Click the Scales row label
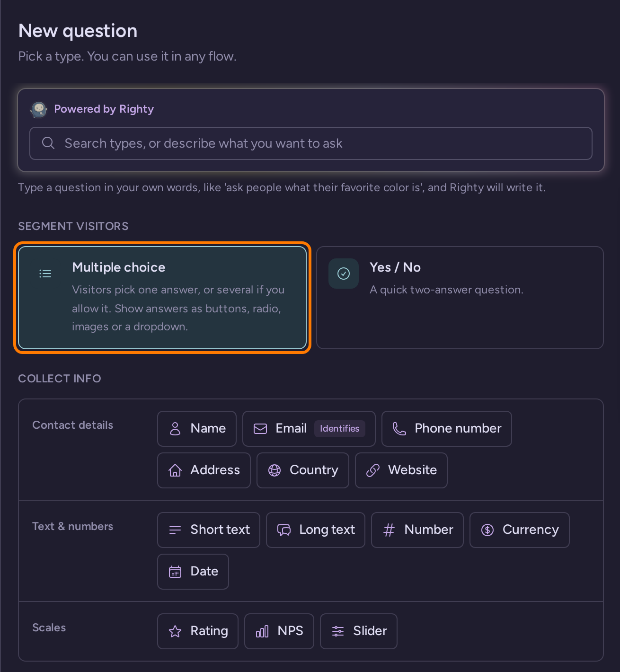 (x=49, y=628)
